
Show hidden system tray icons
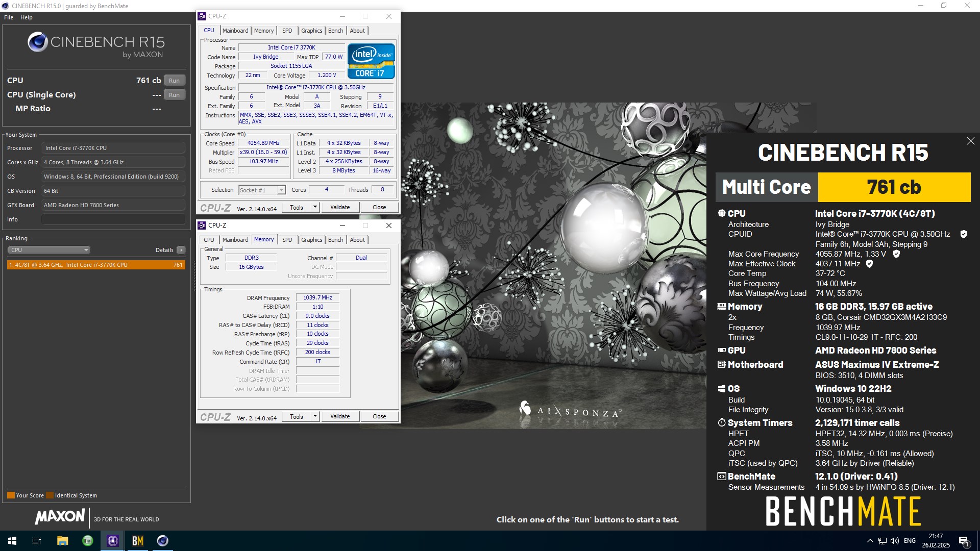coord(870,541)
